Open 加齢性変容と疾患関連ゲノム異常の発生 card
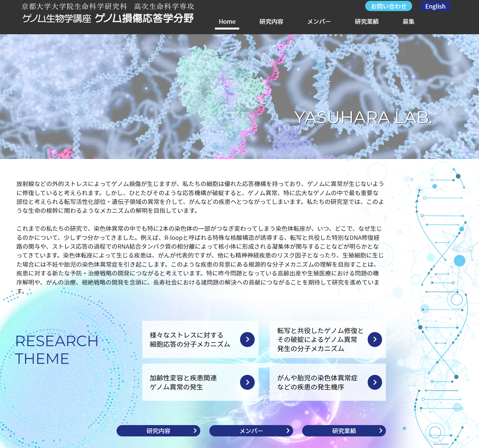Viewport: 479px width, 448px height. point(200,382)
